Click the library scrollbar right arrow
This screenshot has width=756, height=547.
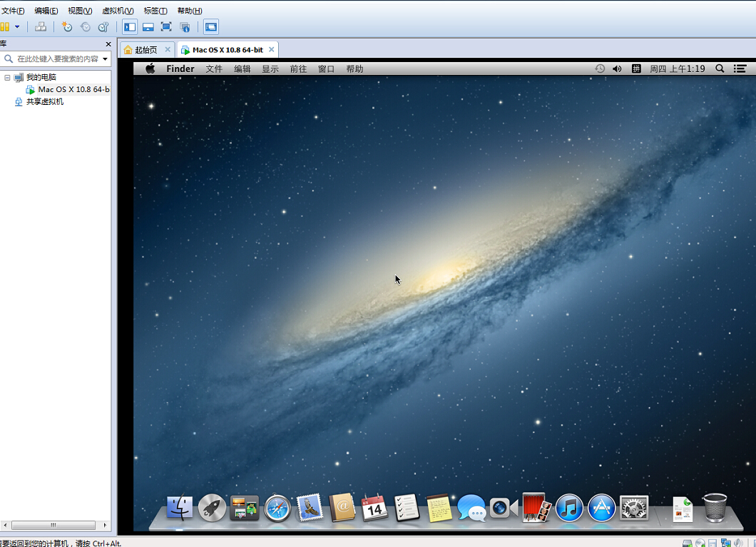105,525
